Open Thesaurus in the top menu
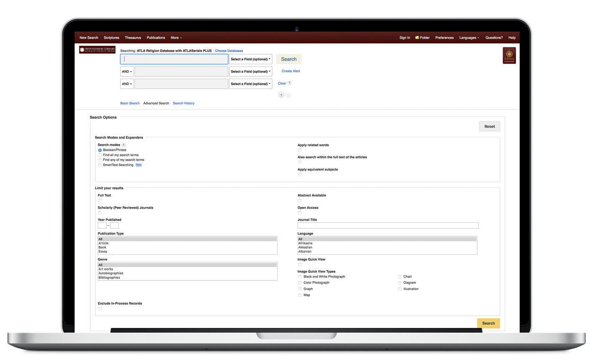The height and width of the screenshot is (364, 592). [x=133, y=38]
